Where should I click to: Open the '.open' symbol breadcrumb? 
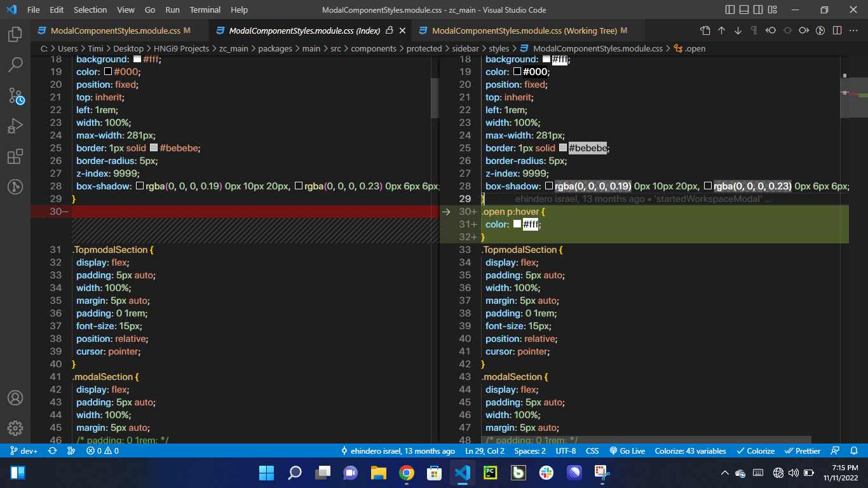click(x=698, y=48)
